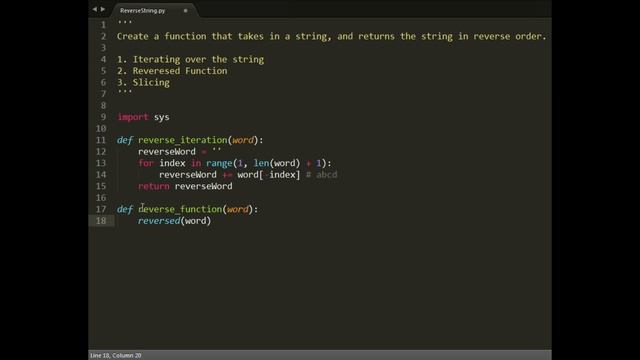Click 'index' variable on line 13
The width and height of the screenshot is (640, 360).
tap(172, 163)
